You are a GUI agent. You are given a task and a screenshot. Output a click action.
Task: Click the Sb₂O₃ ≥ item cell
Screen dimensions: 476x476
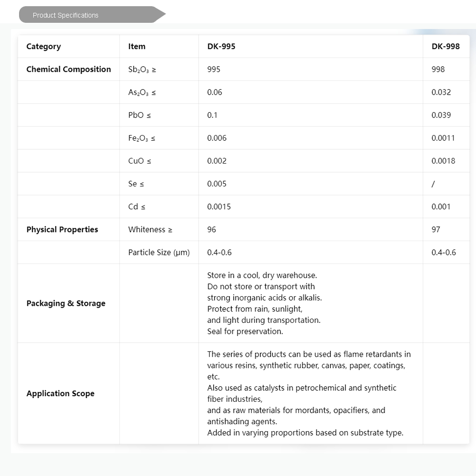point(142,69)
